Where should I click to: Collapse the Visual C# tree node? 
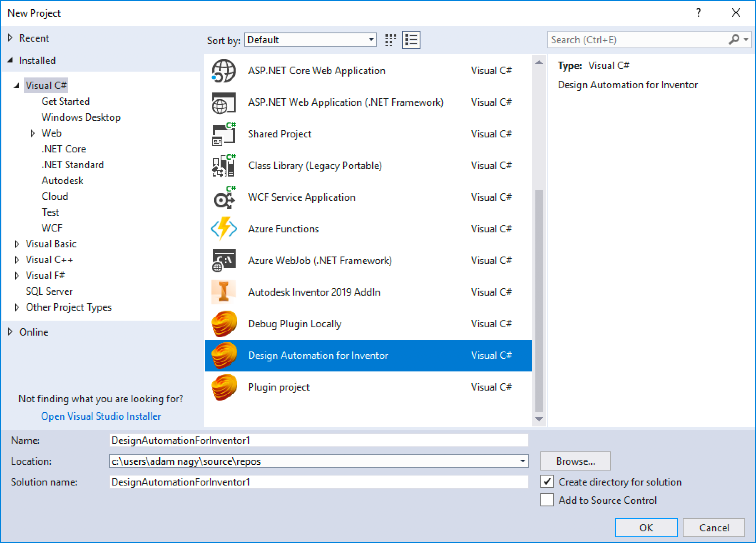coord(17,86)
